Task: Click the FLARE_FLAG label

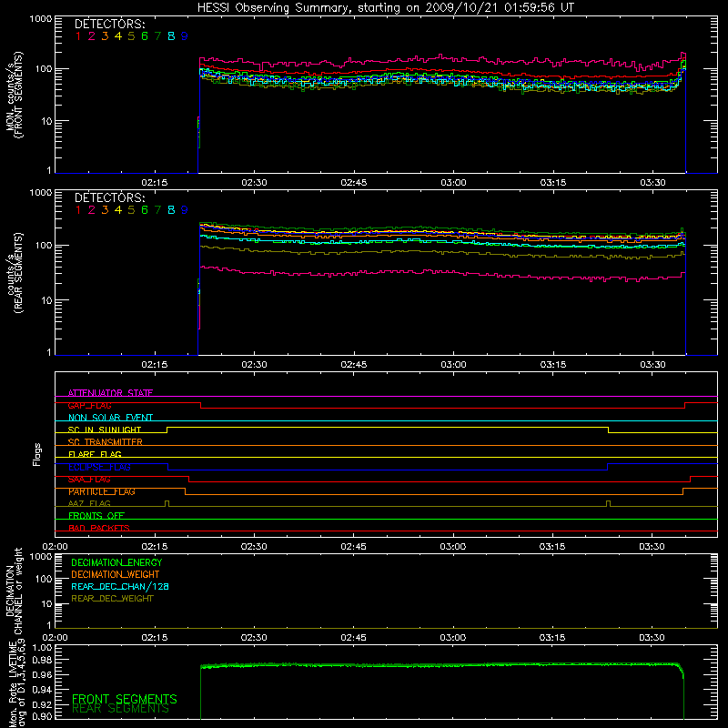Action: pyautogui.click(x=95, y=454)
